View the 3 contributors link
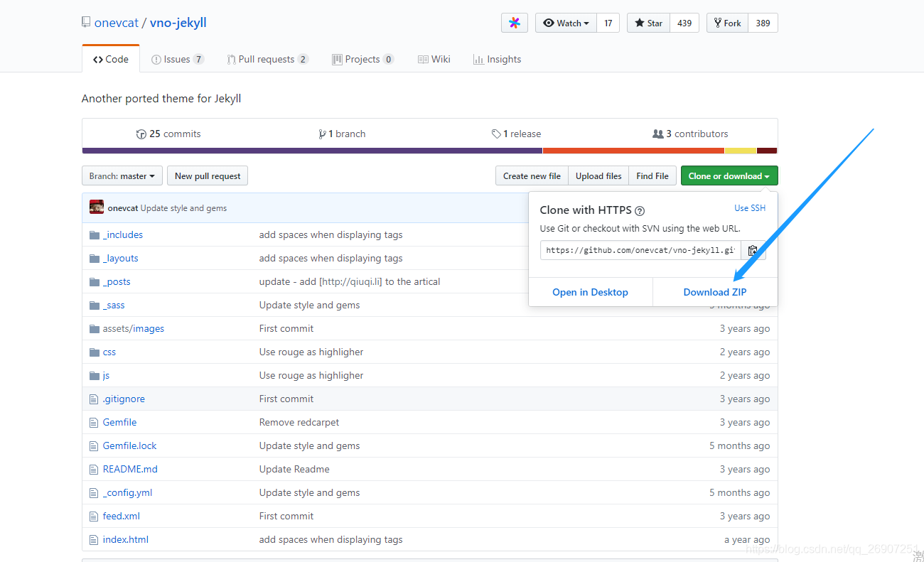 tap(690, 134)
